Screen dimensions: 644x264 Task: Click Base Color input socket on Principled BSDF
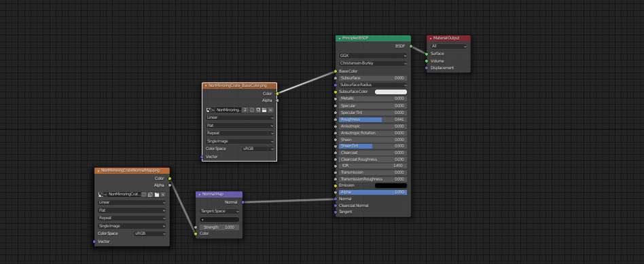[336, 71]
